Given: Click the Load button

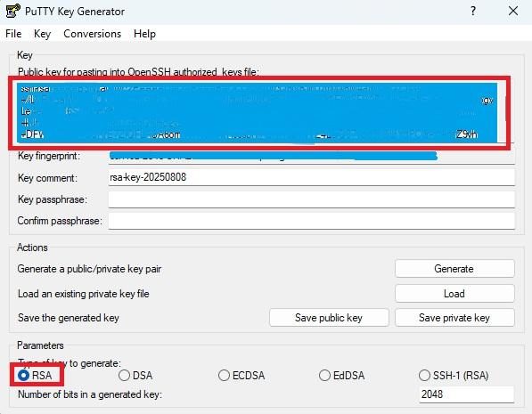Looking at the screenshot, I should 454,294.
